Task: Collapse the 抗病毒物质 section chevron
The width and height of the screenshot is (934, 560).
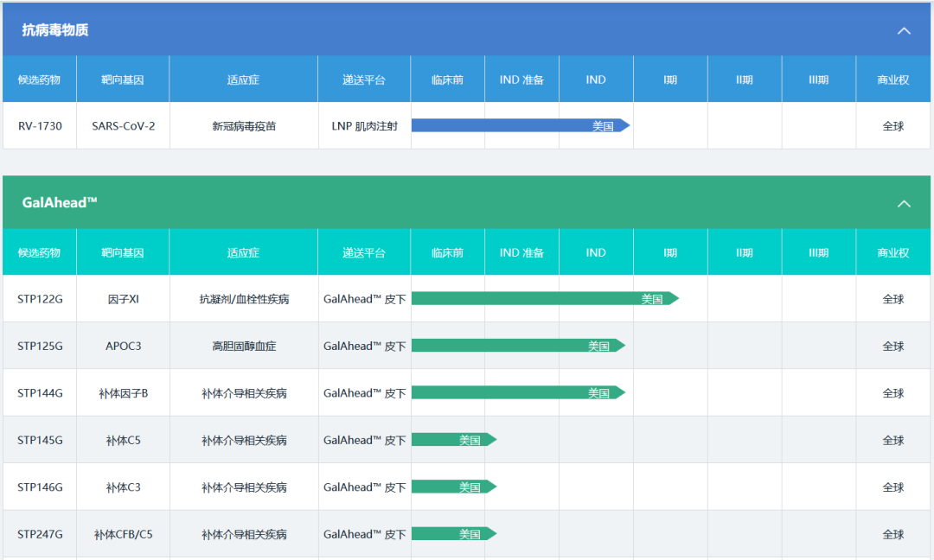Action: coord(904,31)
